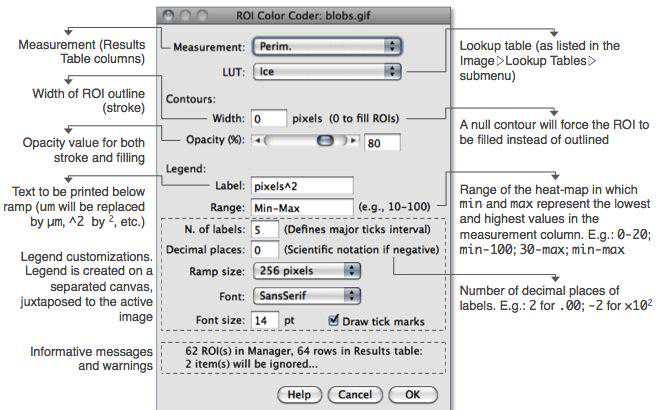Screen dimensions: 663x410
Task: Click the contour Width input field
Action: (268, 118)
